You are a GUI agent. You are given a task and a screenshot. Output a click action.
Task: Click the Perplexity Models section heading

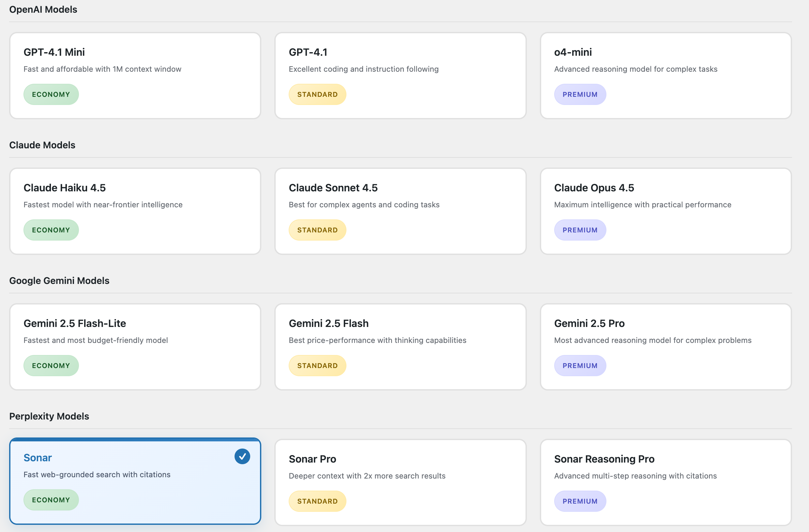point(49,416)
